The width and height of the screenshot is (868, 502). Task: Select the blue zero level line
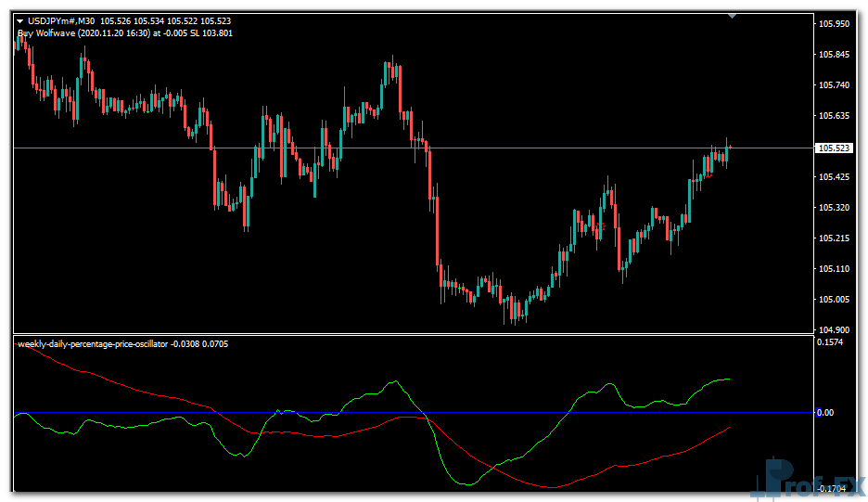point(556,412)
